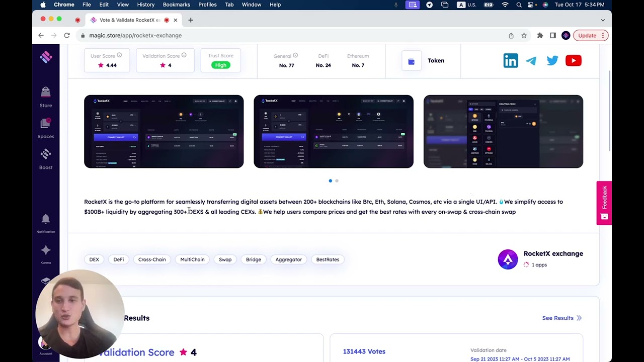The width and height of the screenshot is (644, 362).
Task: Reload the current page
Action: click(x=67, y=35)
